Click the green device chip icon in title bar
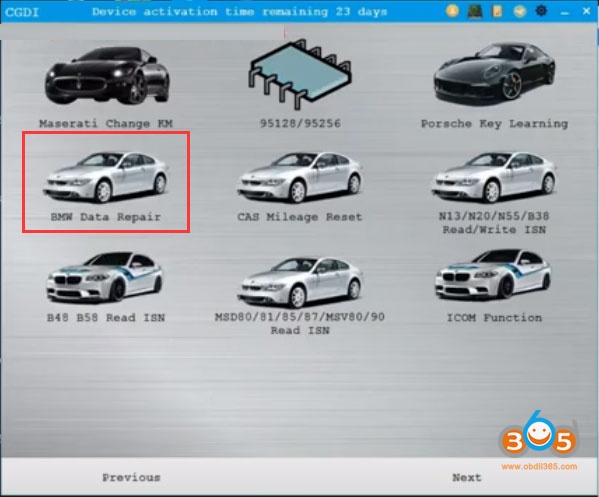Image resolution: width=599 pixels, height=497 pixels. (475, 11)
